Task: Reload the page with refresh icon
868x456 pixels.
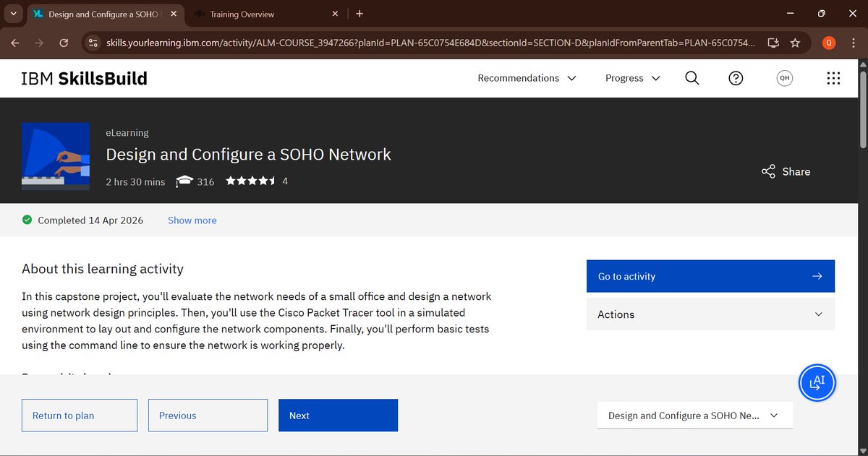Action: pos(64,43)
